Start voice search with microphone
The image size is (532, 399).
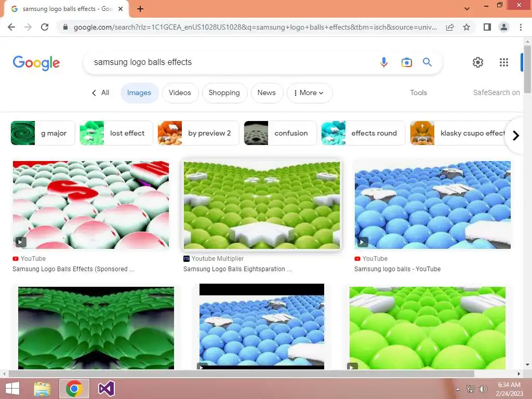click(x=384, y=62)
